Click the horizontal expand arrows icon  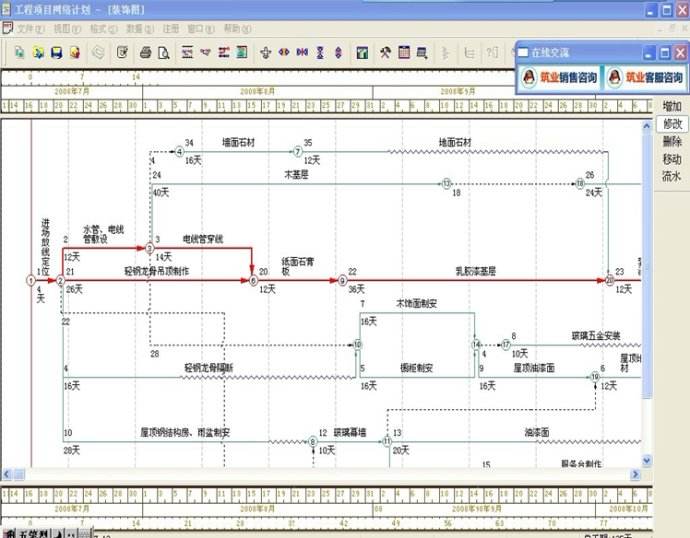point(284,53)
